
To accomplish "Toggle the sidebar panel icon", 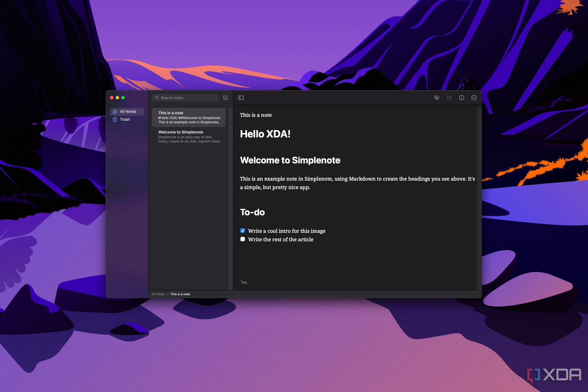I will click(241, 97).
